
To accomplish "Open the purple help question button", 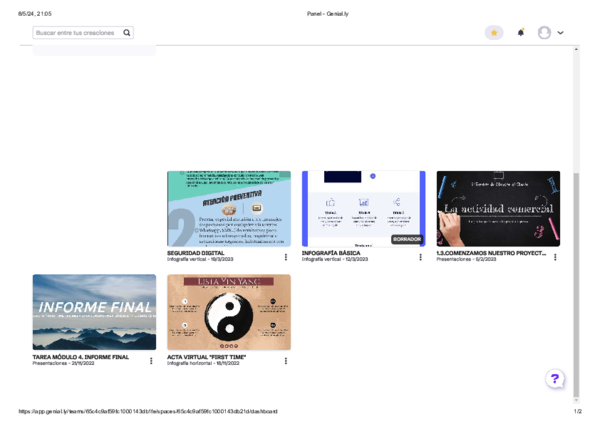I will tap(556, 379).
